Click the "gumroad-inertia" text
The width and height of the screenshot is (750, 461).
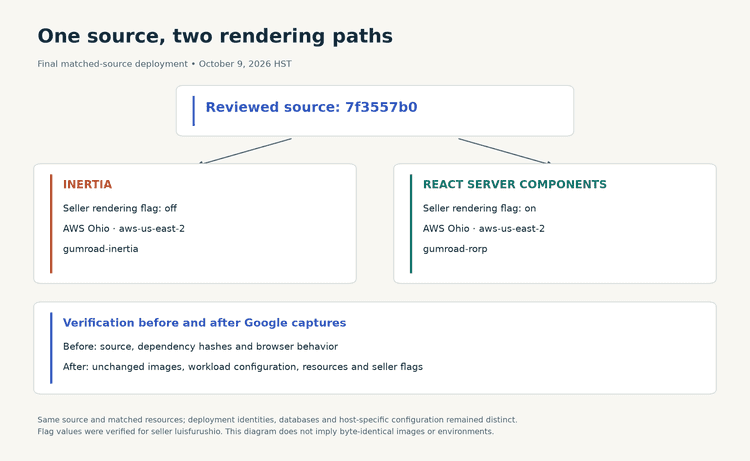click(x=100, y=249)
